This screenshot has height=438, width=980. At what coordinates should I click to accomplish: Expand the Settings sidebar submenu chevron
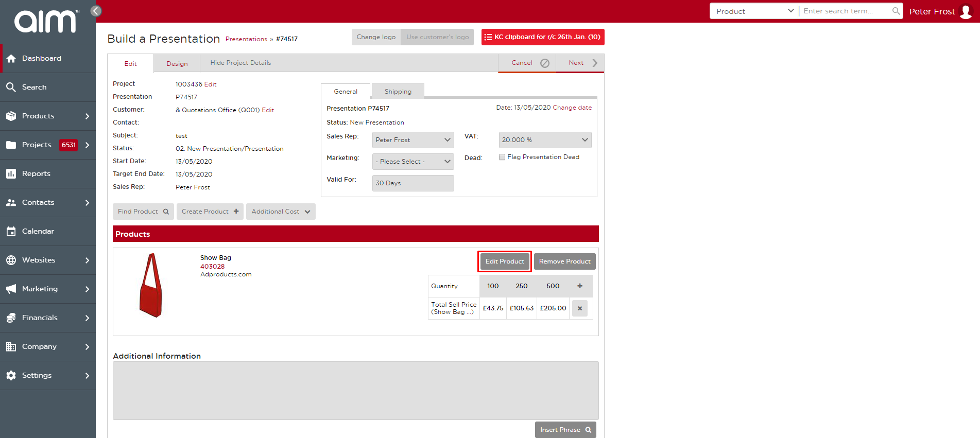click(x=87, y=376)
